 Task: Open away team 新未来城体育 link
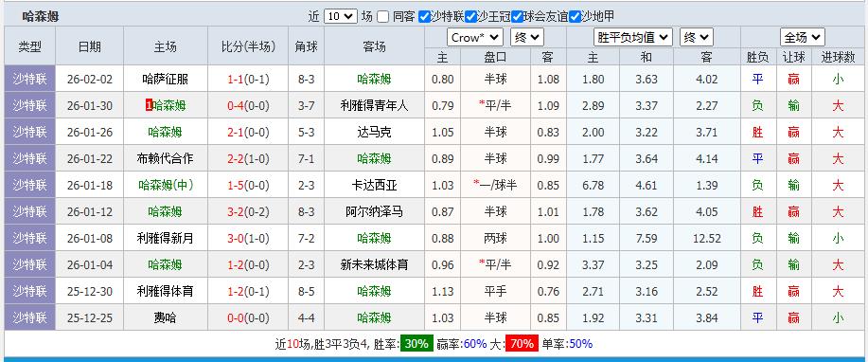[x=374, y=264]
